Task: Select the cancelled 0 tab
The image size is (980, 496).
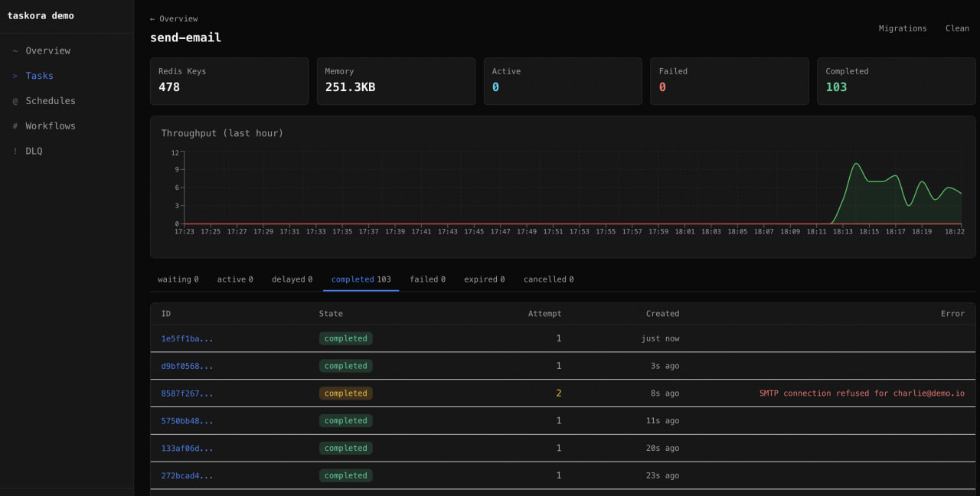Action: pos(548,279)
